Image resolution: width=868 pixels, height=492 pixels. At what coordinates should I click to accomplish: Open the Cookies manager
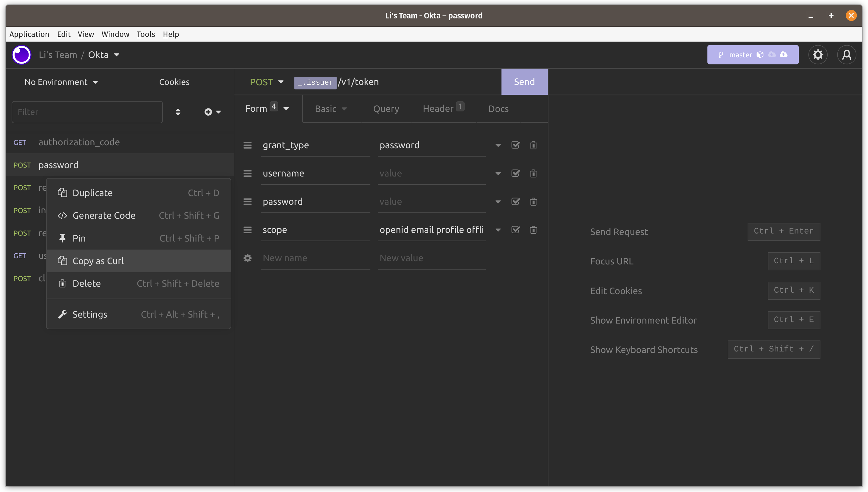point(174,82)
